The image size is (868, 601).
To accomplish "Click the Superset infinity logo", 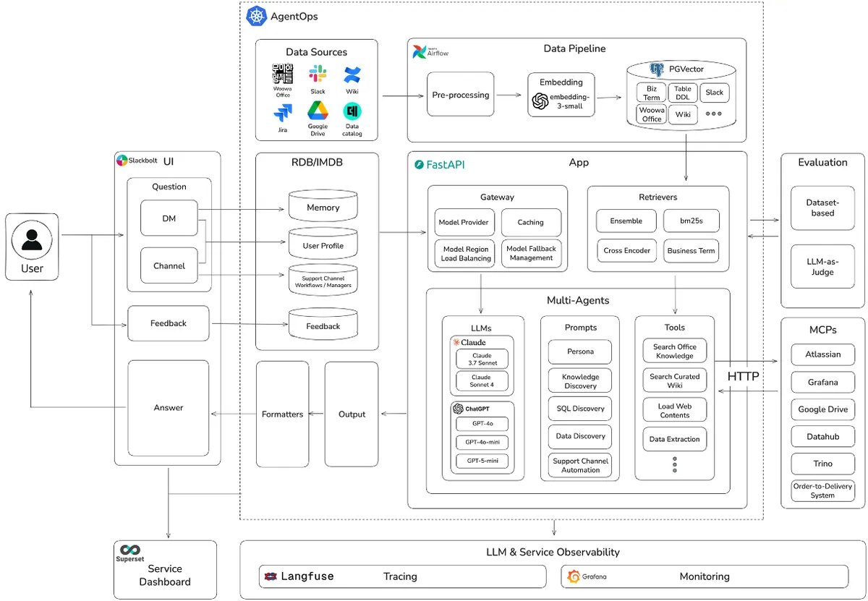I will 130,550.
